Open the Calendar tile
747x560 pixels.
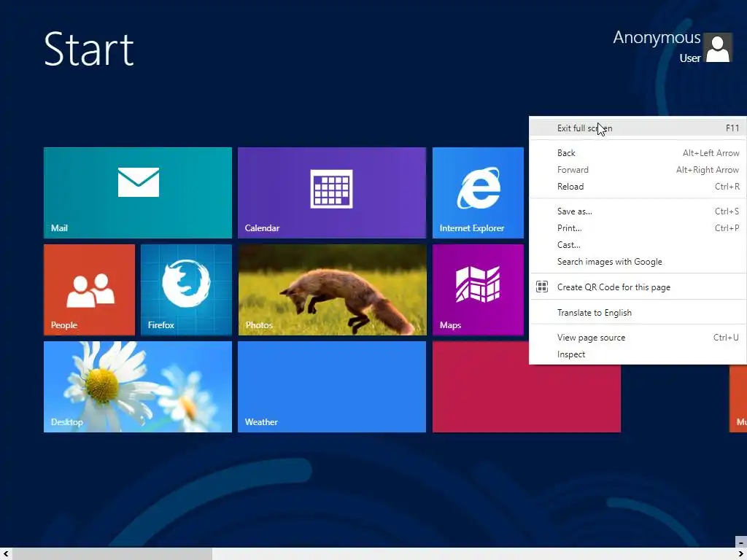332,192
